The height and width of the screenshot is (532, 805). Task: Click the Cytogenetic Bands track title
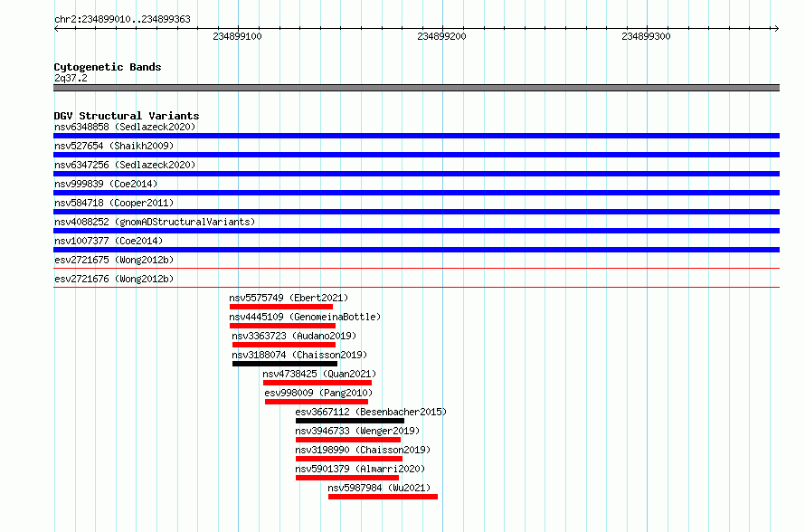click(108, 67)
